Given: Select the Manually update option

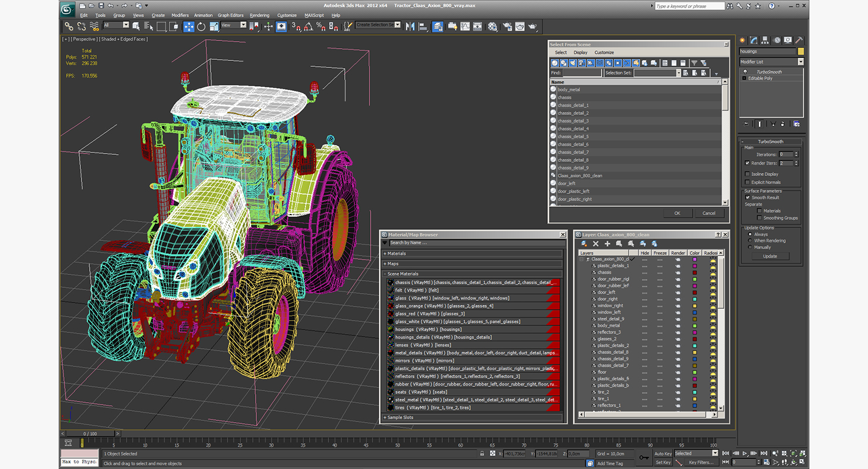Looking at the screenshot, I should click(750, 247).
